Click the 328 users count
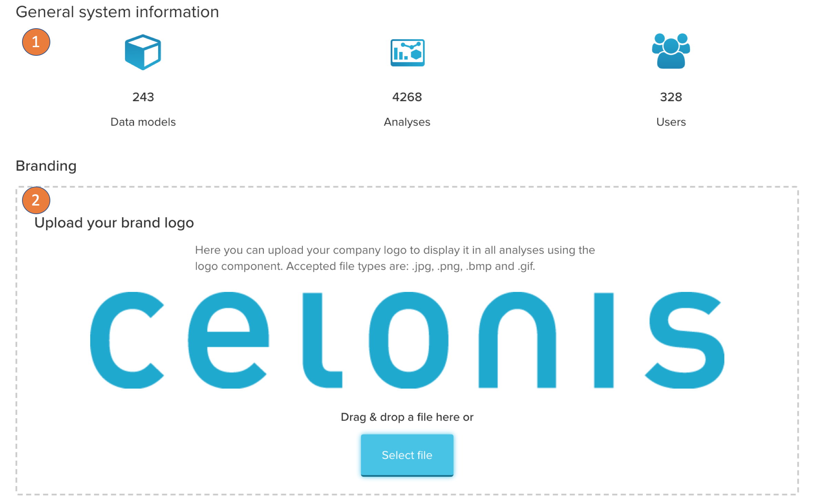This screenshot has height=504, width=815. coord(671,97)
